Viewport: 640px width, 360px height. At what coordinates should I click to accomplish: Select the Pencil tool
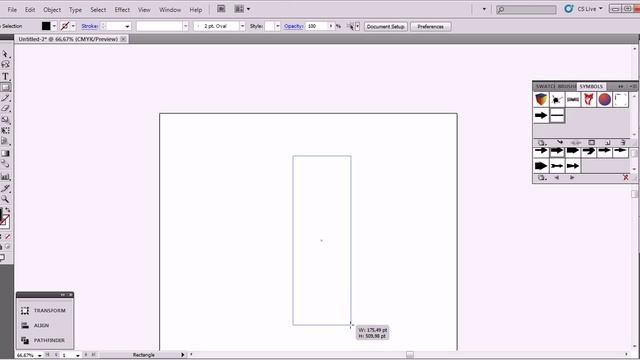coord(5,98)
